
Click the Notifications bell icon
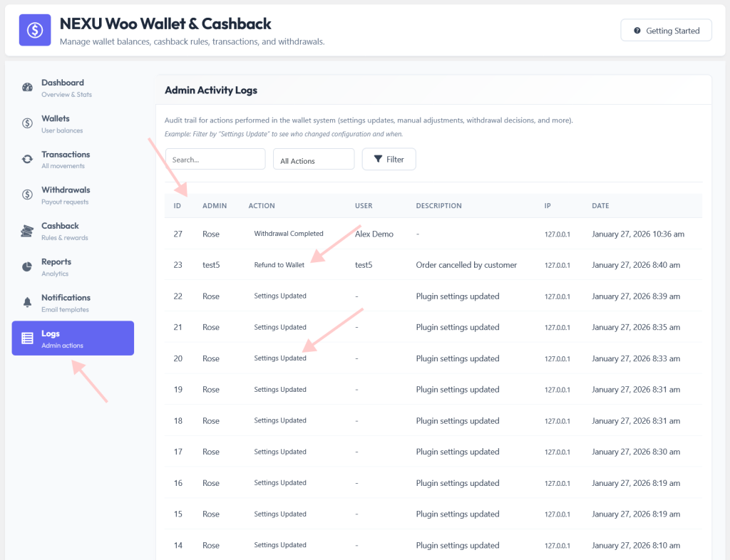28,302
